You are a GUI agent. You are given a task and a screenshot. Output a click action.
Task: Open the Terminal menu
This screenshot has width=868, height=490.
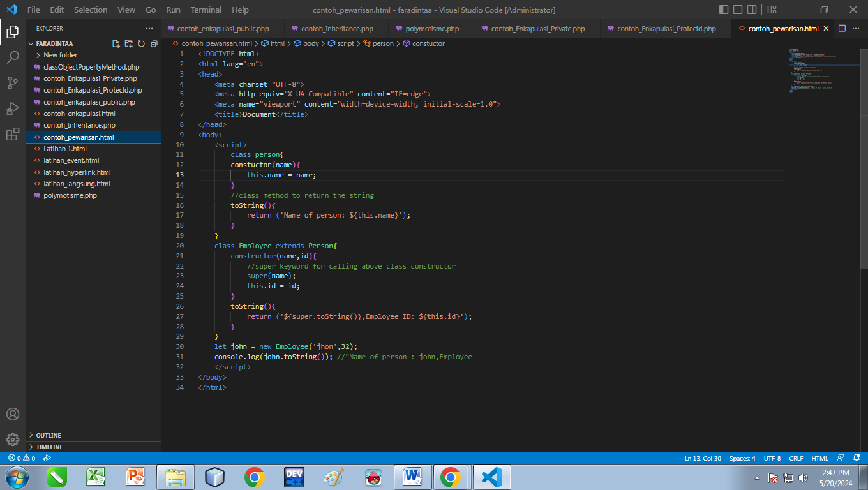pos(206,10)
